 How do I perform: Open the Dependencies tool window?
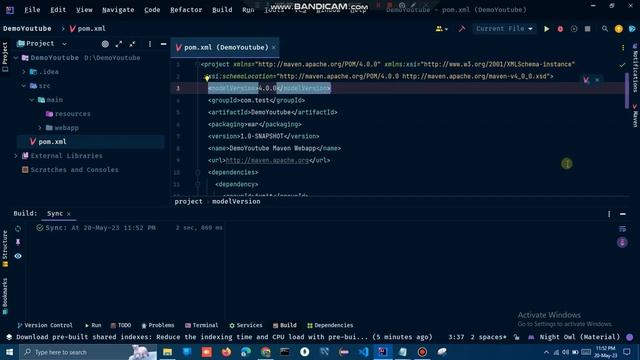pos(330,325)
